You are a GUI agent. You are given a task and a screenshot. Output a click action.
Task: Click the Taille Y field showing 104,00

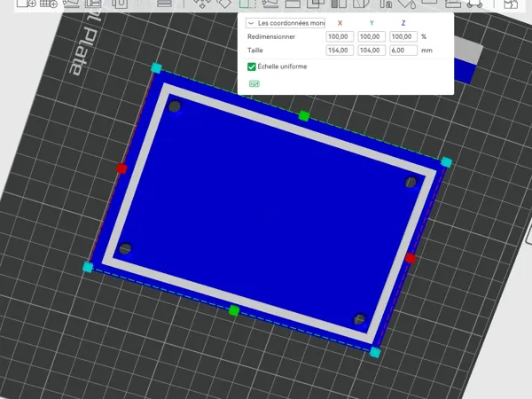point(372,51)
